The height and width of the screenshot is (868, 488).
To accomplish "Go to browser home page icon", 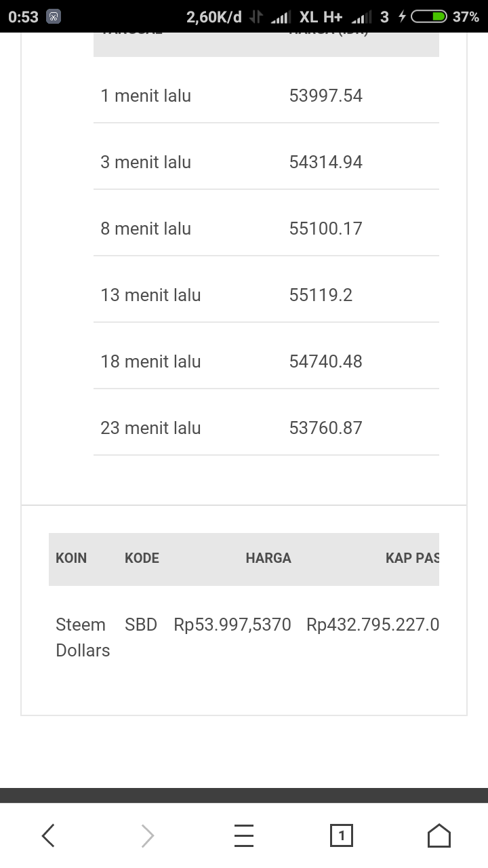I will 439,835.
